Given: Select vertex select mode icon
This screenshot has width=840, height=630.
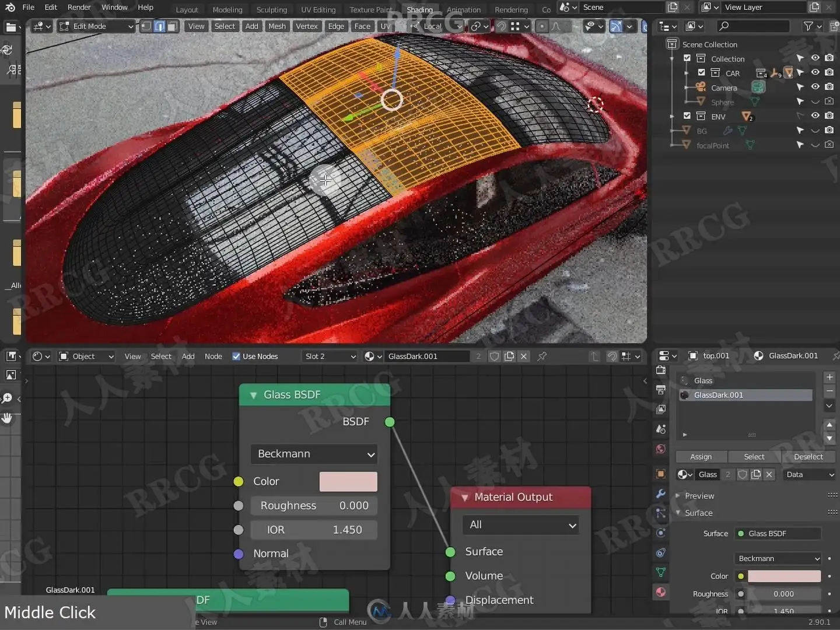Looking at the screenshot, I should point(146,26).
